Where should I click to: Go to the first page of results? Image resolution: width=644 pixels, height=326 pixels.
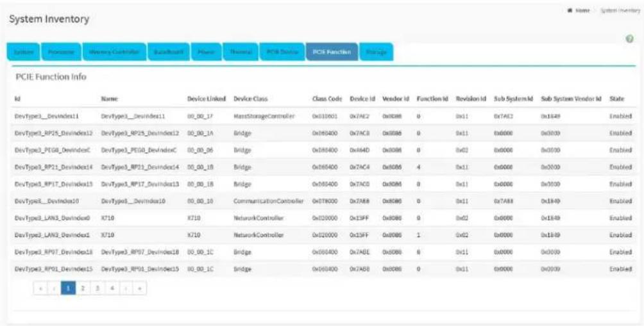[x=40, y=288]
